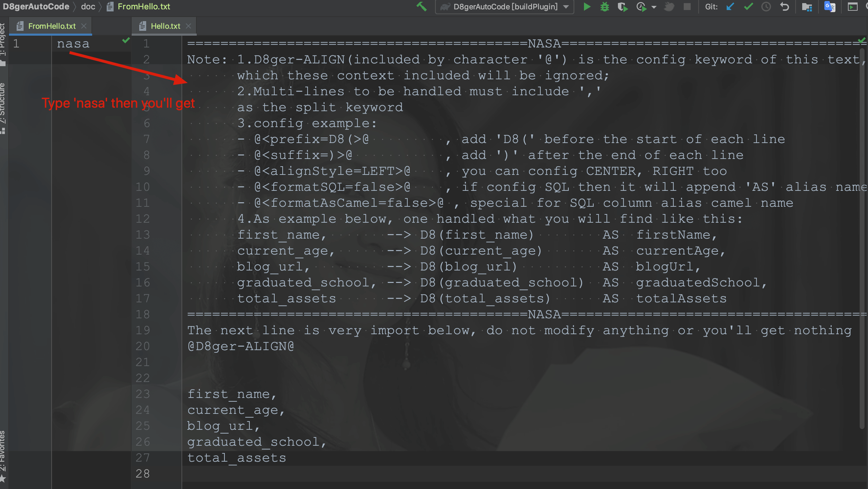
Task: Click the Git: label in the toolbar
Action: [711, 7]
